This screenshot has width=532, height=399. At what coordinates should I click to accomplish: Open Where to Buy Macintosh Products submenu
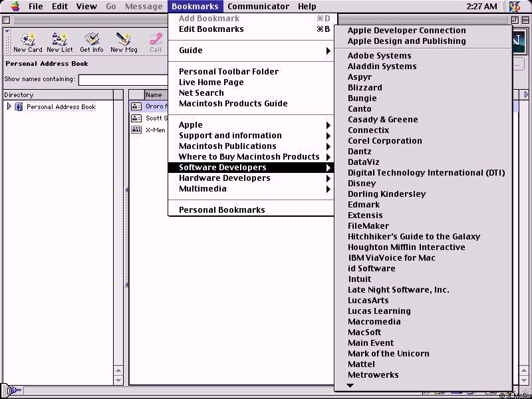(251, 157)
